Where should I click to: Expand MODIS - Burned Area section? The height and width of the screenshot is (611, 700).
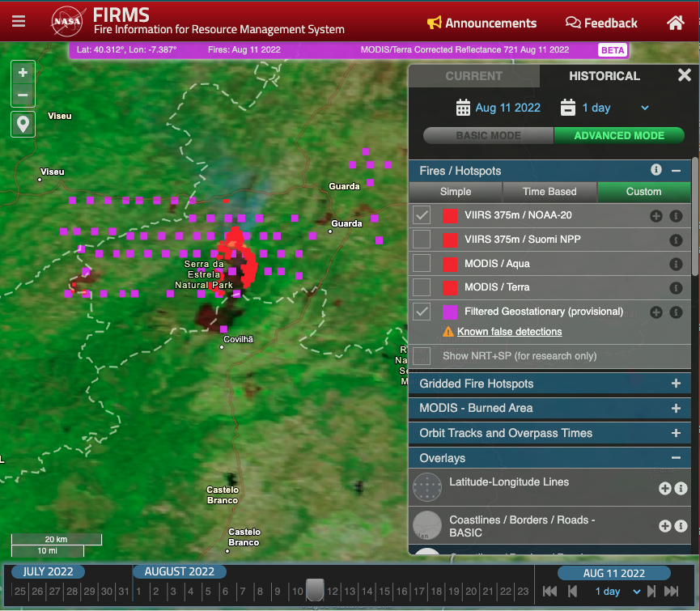tap(676, 408)
